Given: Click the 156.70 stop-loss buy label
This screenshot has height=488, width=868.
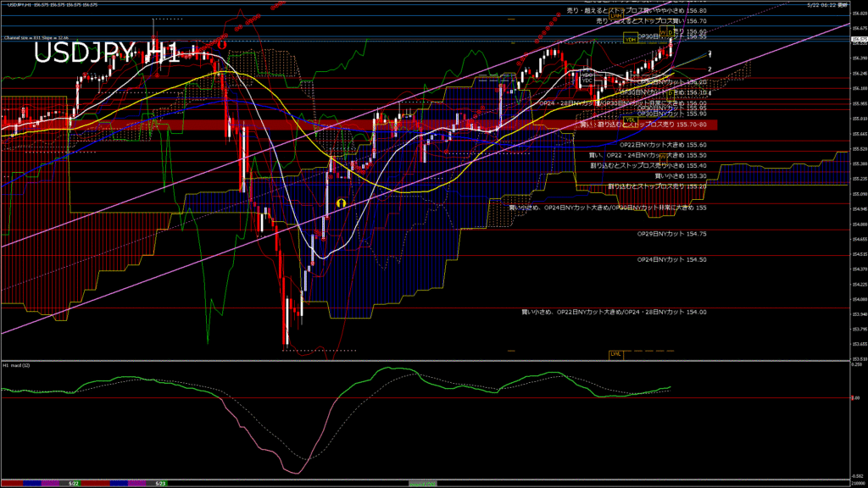Looking at the screenshot, I should click(651, 21).
